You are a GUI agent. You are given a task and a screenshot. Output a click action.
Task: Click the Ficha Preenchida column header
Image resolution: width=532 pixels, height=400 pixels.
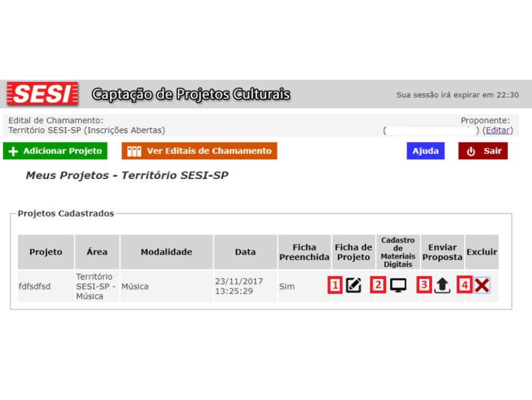304,252
